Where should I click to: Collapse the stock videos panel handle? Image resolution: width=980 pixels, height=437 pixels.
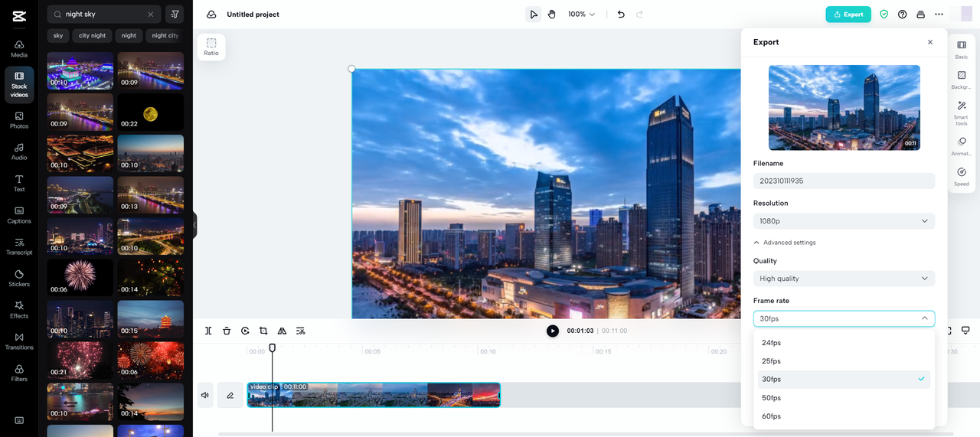[x=194, y=225]
